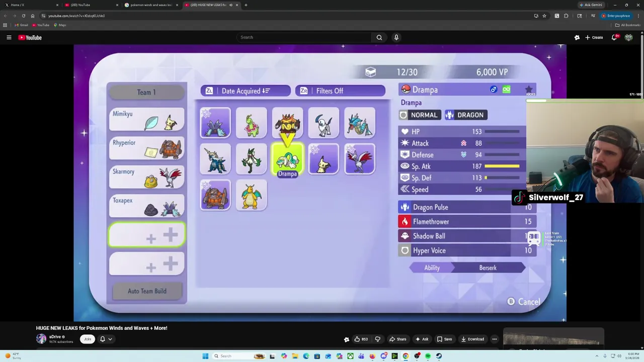Click the browser back arrow
The image size is (644, 362).
pos(5,16)
